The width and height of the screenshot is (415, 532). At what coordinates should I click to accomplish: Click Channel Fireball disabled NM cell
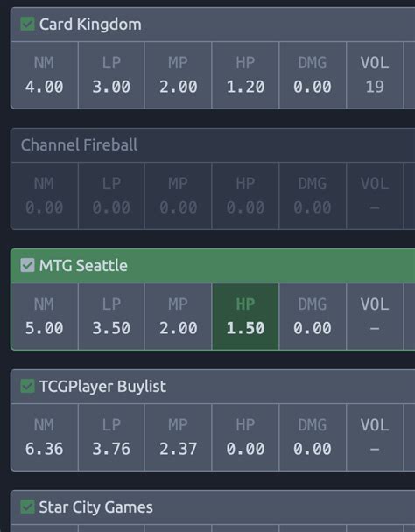click(x=45, y=196)
